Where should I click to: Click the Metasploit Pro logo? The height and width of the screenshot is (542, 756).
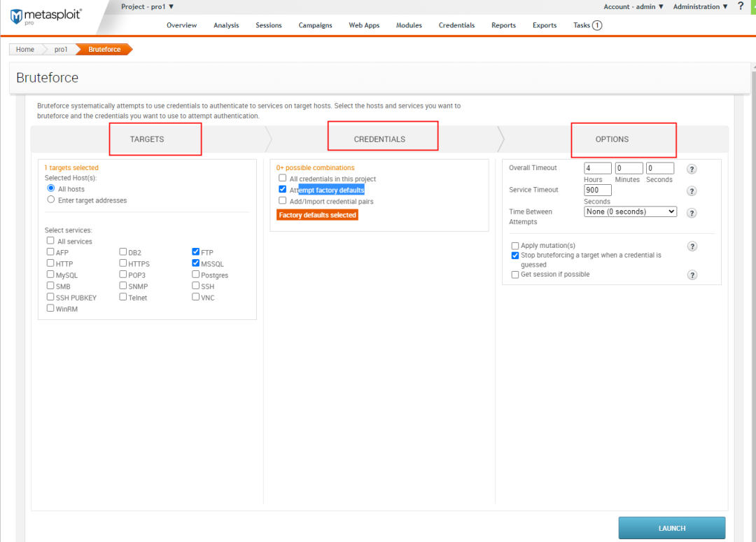pos(45,16)
